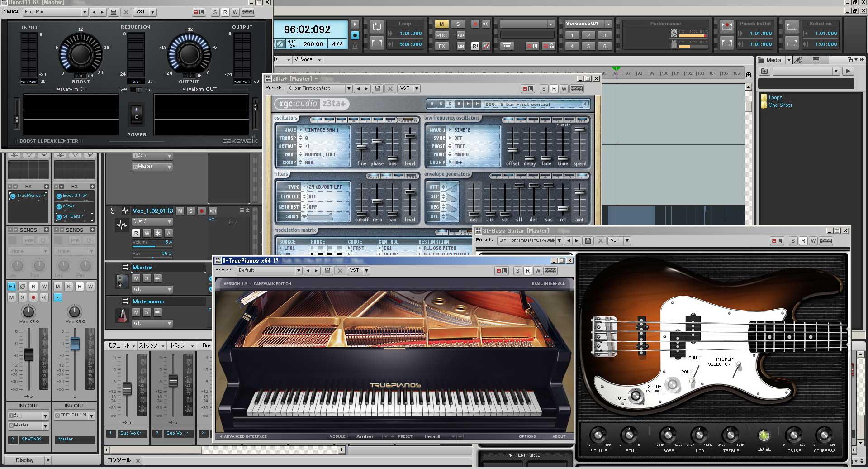Add FX with plus in TruePianos strip FX bin
Image resolution: width=868 pixels, height=469 pixels.
click(46, 187)
